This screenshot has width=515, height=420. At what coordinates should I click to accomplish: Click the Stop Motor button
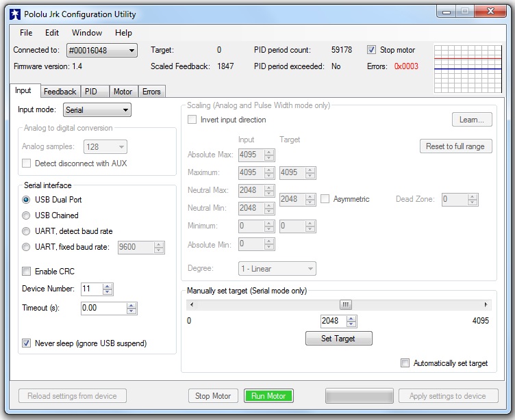[213, 396]
